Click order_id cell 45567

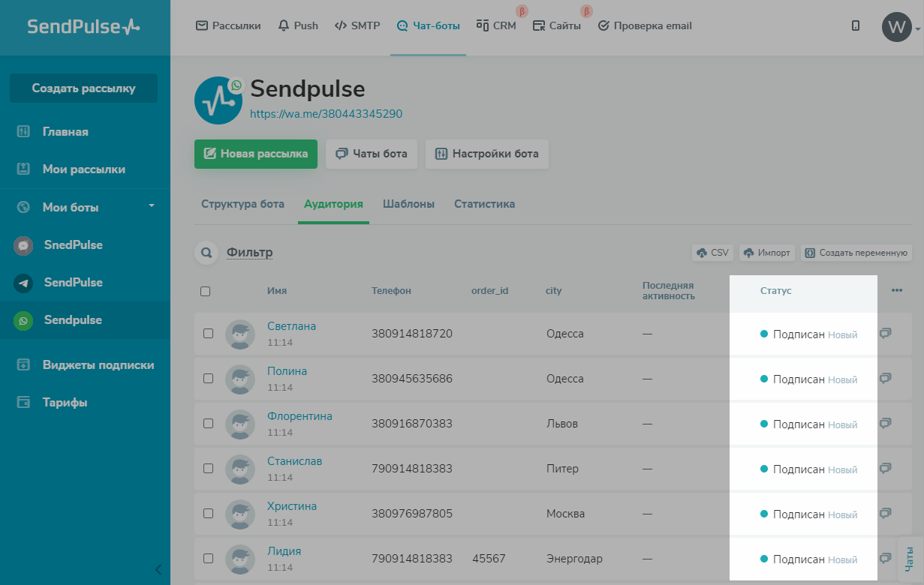coord(489,559)
